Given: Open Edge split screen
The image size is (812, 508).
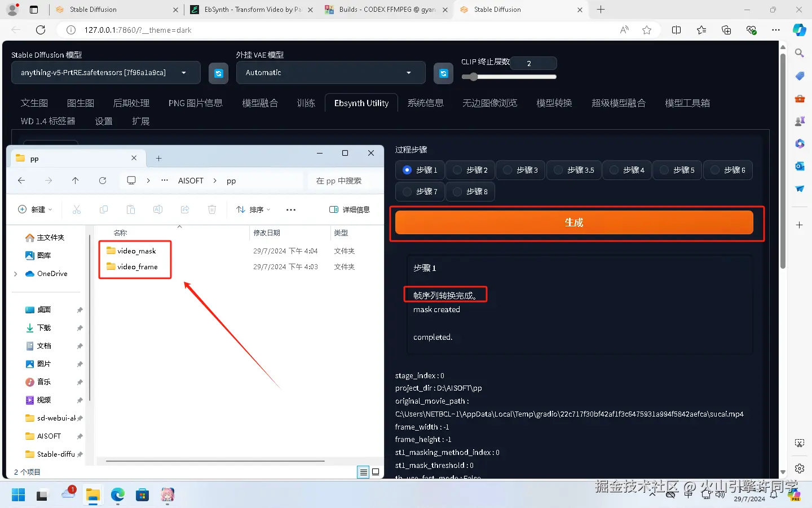Looking at the screenshot, I should click(x=677, y=30).
